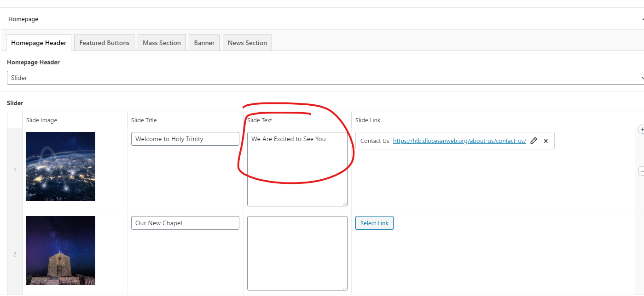Click the We Are Excited to See You textarea
Screen dimensions: 644x296
click(x=297, y=169)
